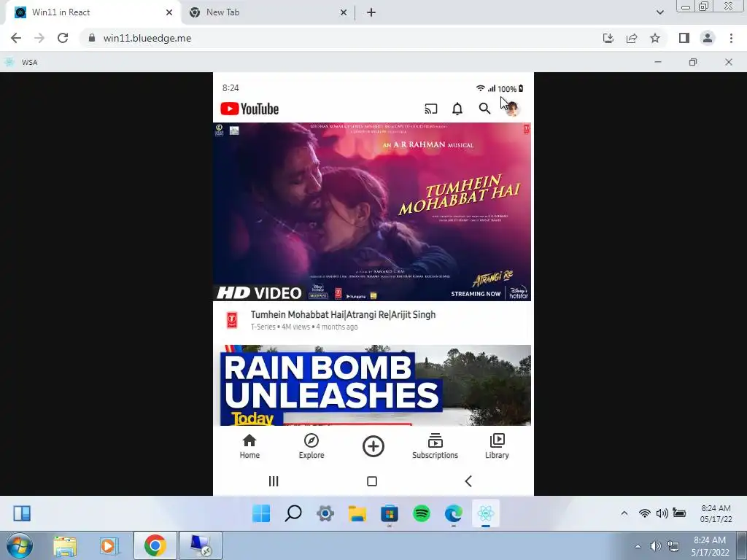The width and height of the screenshot is (747, 560).
Task: Open the host clock showing 5/17/2022
Action: tap(710, 546)
